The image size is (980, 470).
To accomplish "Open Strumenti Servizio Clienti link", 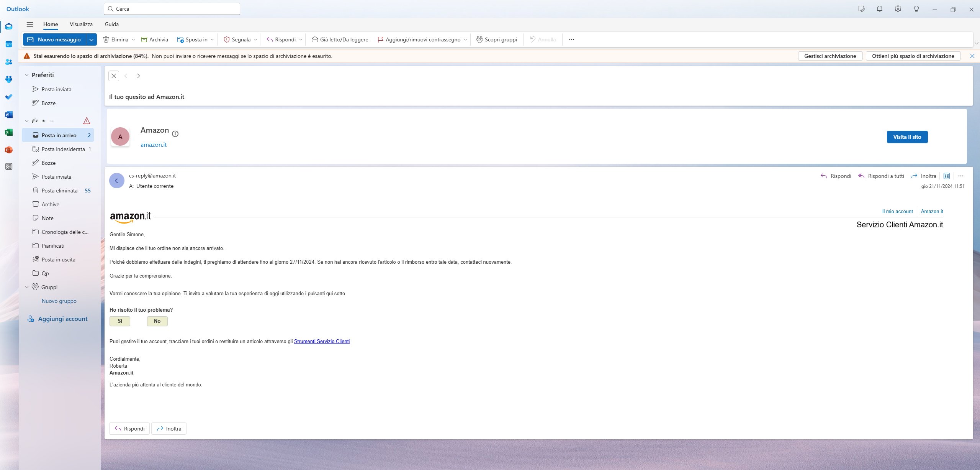I will coord(322,341).
